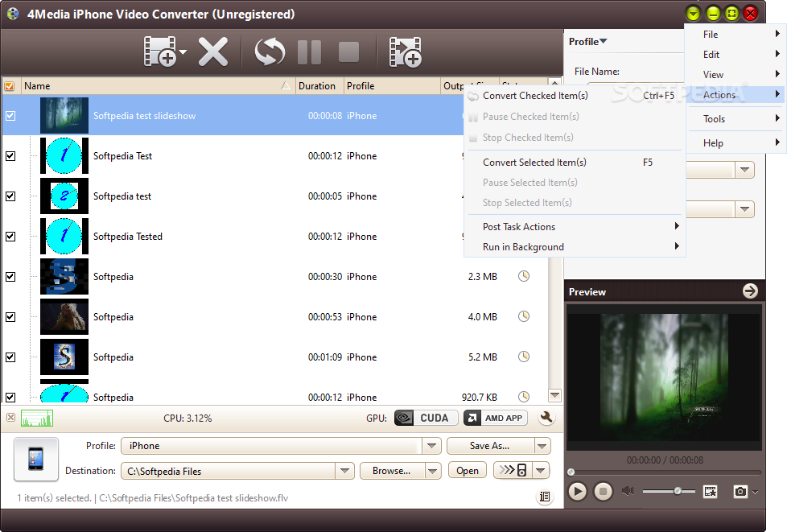This screenshot has height=532, width=787.
Task: Open the Destination path dropdown arrow
Action: (x=344, y=471)
